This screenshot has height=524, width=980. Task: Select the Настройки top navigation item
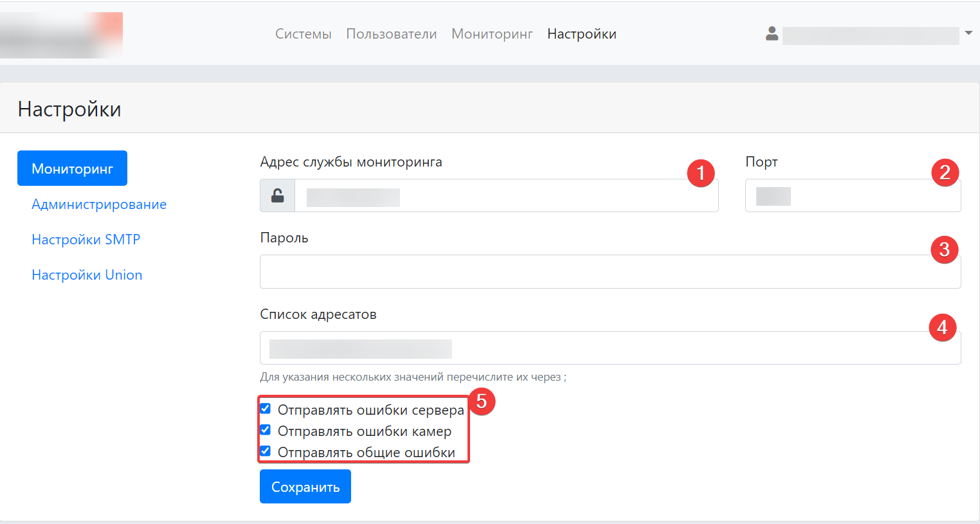coord(582,34)
